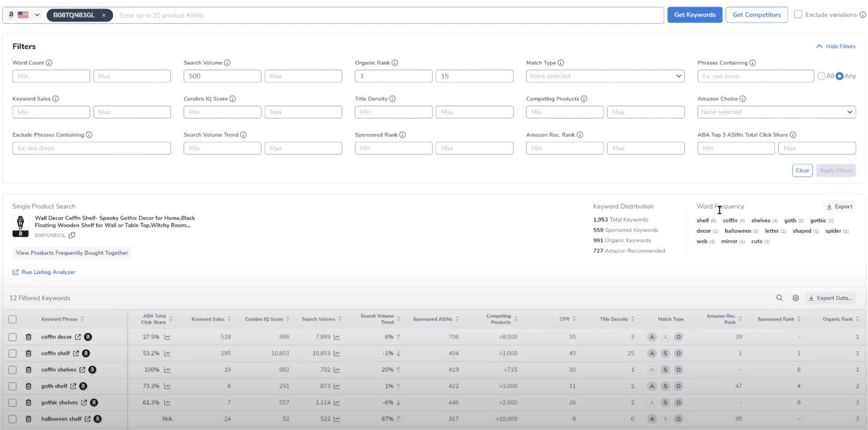This screenshot has height=430, width=868.
Task: Open the Match Type dropdown
Action: (605, 76)
